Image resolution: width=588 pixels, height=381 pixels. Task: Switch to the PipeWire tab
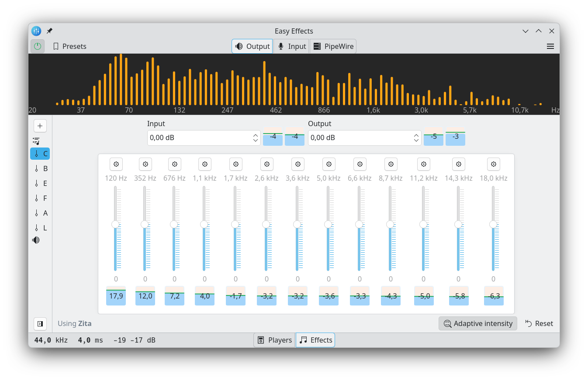click(333, 46)
